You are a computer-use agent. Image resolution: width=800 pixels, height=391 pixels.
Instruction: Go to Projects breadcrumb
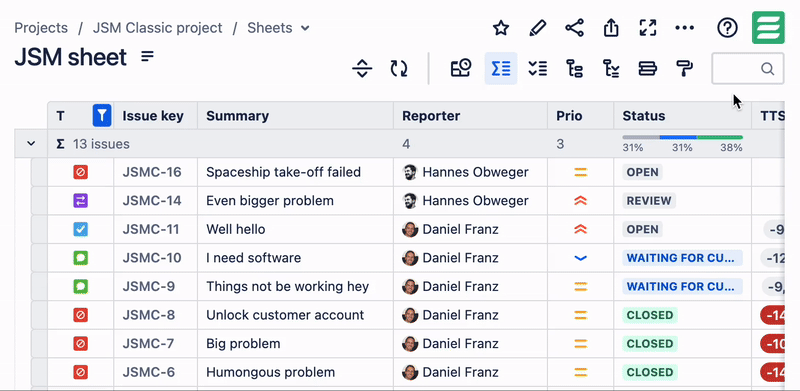(41, 28)
